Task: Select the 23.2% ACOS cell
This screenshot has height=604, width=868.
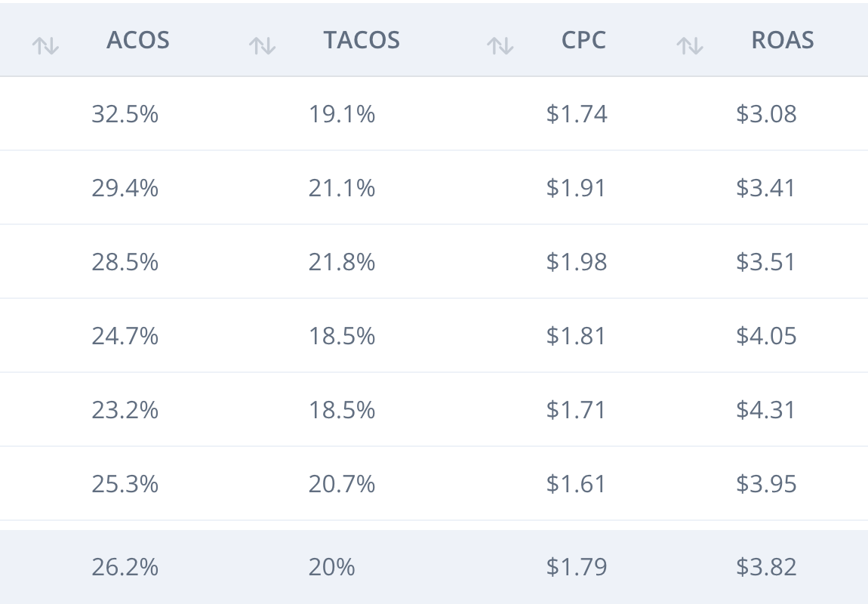Action: tap(125, 410)
